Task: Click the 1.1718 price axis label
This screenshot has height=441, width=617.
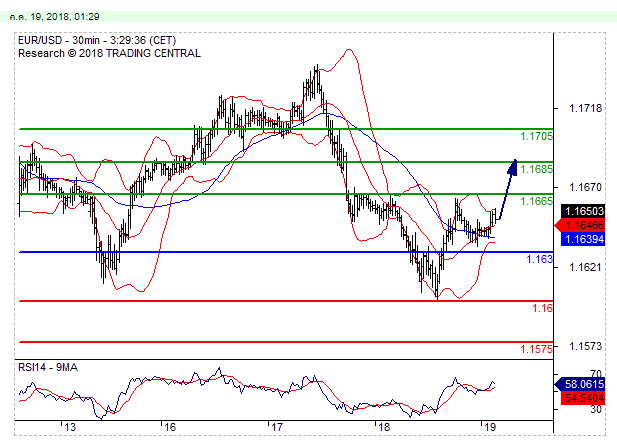Action: point(586,108)
